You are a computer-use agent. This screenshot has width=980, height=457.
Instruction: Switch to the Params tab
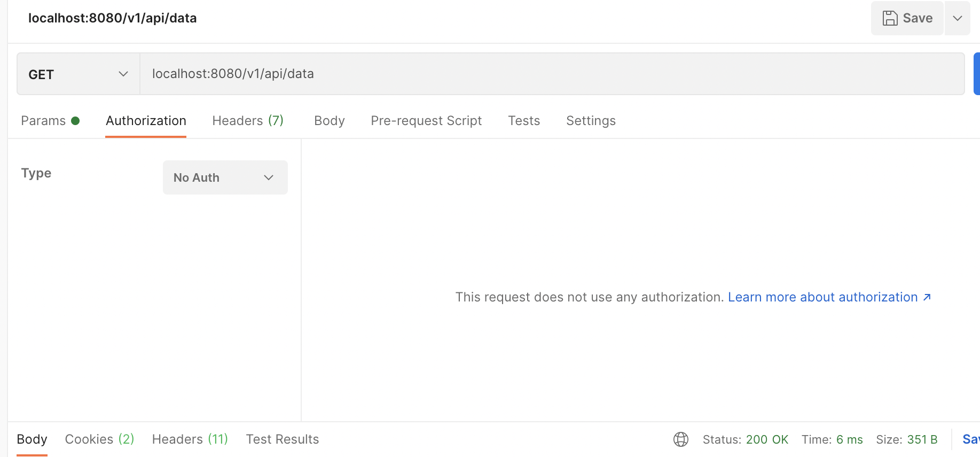(x=43, y=121)
